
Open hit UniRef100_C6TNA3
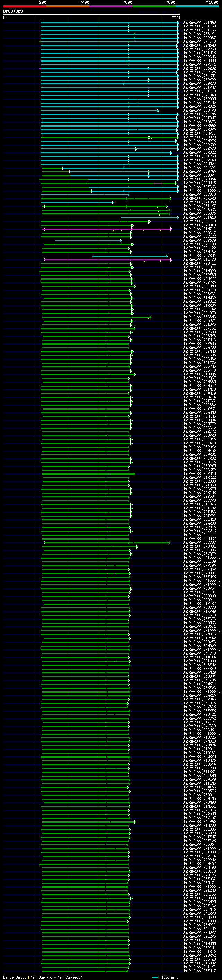pos(199,23)
